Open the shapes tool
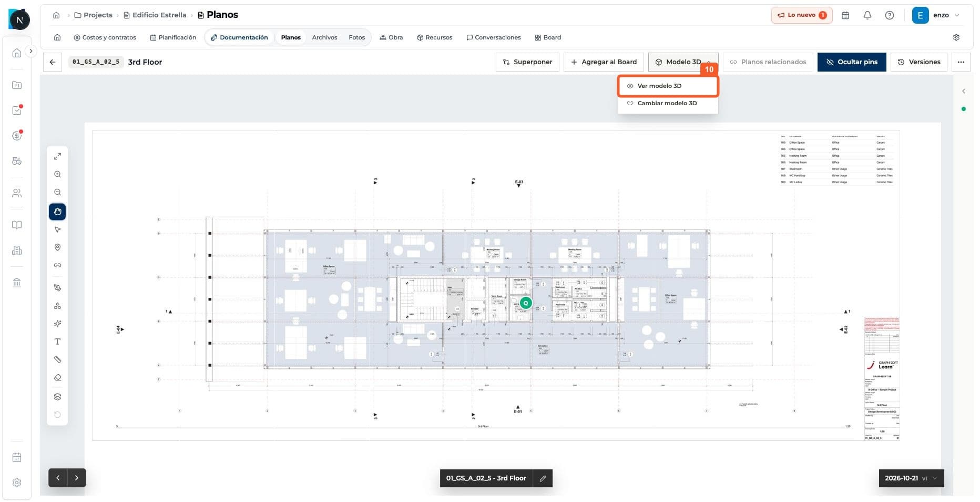This screenshot has height=502, width=980. point(57,306)
